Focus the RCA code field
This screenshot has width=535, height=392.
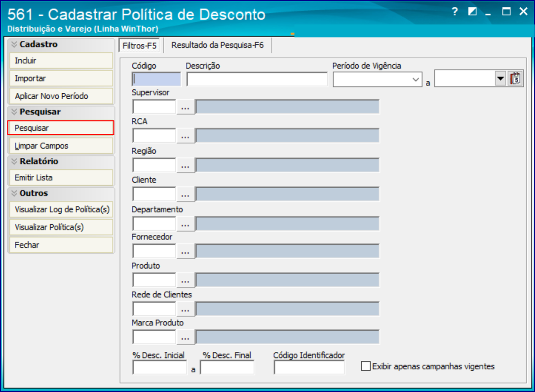[154, 136]
